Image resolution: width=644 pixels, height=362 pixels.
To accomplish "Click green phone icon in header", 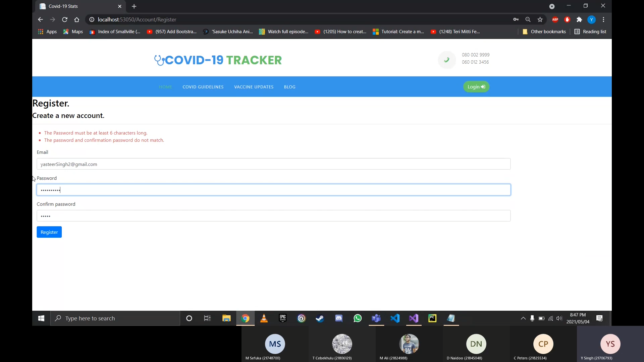I will point(447,60).
